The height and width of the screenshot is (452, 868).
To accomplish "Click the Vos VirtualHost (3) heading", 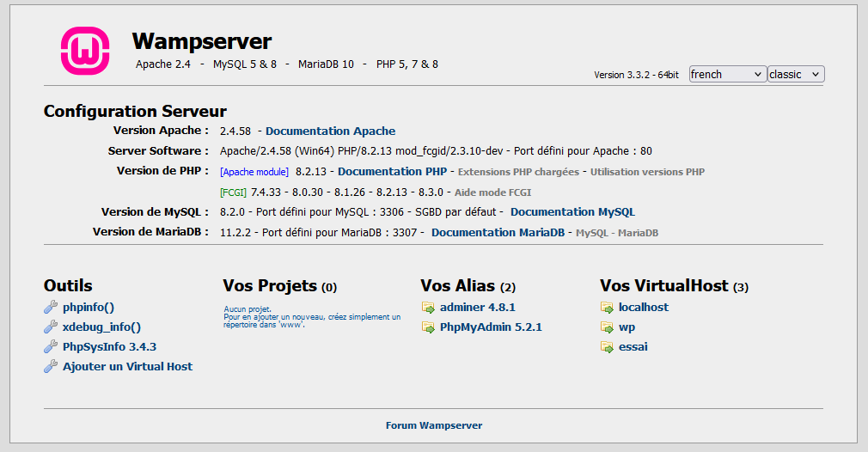I will (x=675, y=286).
